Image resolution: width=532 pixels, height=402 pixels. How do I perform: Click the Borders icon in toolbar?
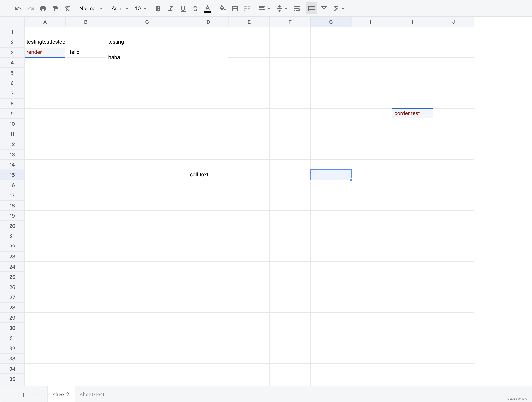(x=235, y=8)
